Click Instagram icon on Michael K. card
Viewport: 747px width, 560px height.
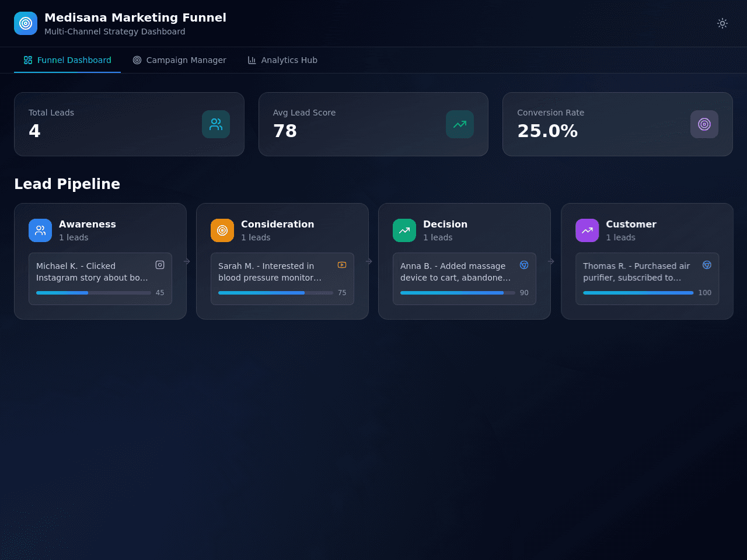(x=160, y=265)
